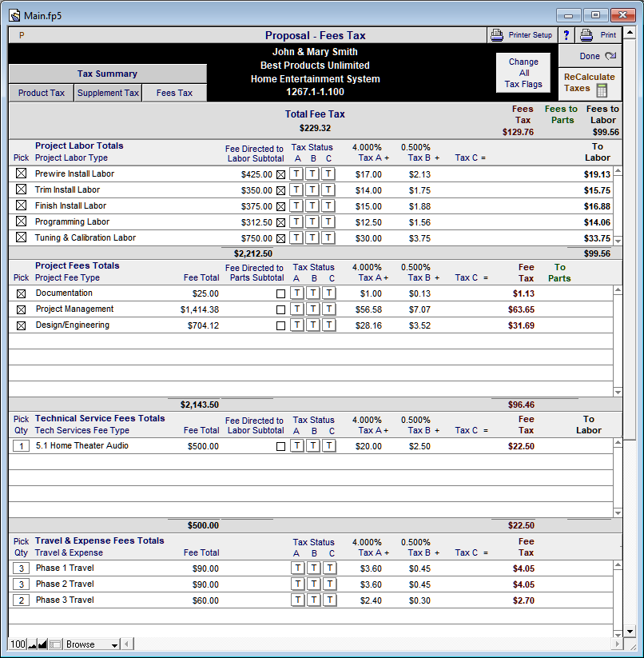Click the Design/Engineering fee tax $31.69

(x=521, y=325)
